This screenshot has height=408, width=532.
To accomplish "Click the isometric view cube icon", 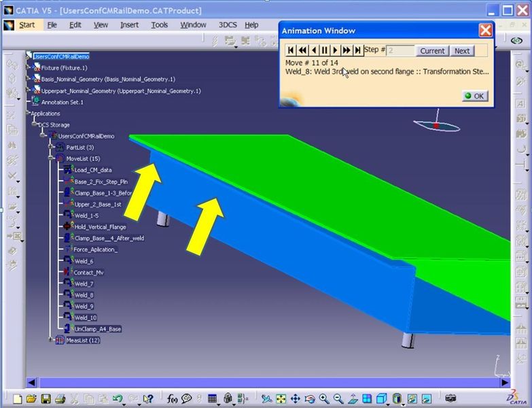I will tap(381, 398).
